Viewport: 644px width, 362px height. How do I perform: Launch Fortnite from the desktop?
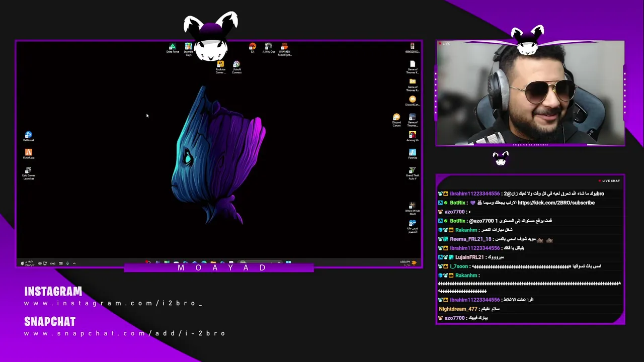(x=413, y=154)
